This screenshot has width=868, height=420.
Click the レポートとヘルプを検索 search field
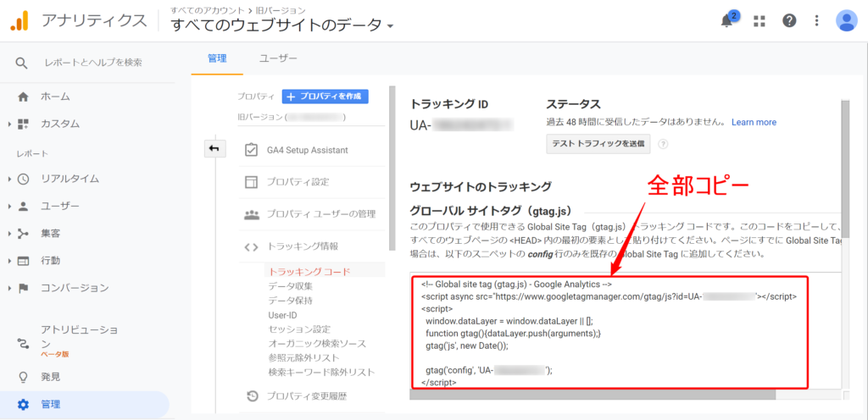tap(93, 63)
